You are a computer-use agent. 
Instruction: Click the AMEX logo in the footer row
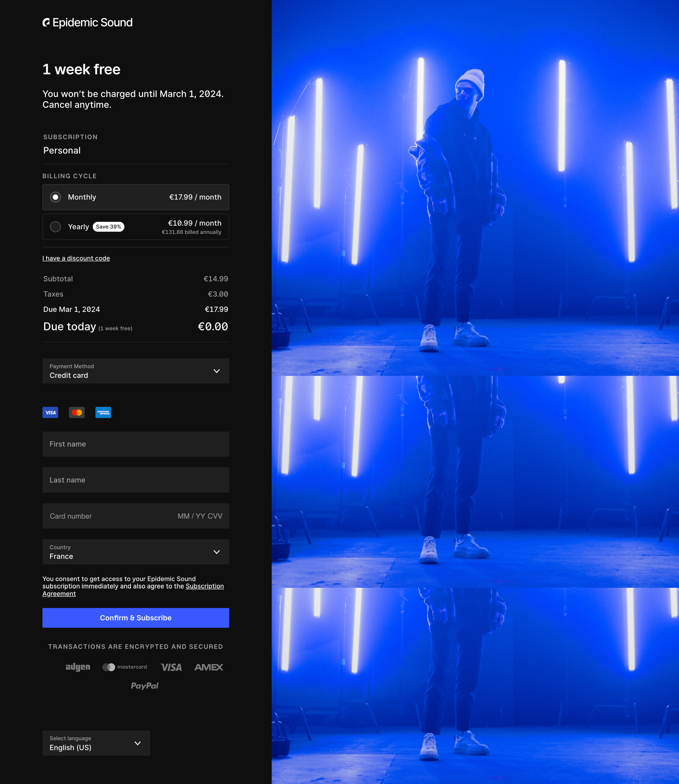click(x=208, y=667)
